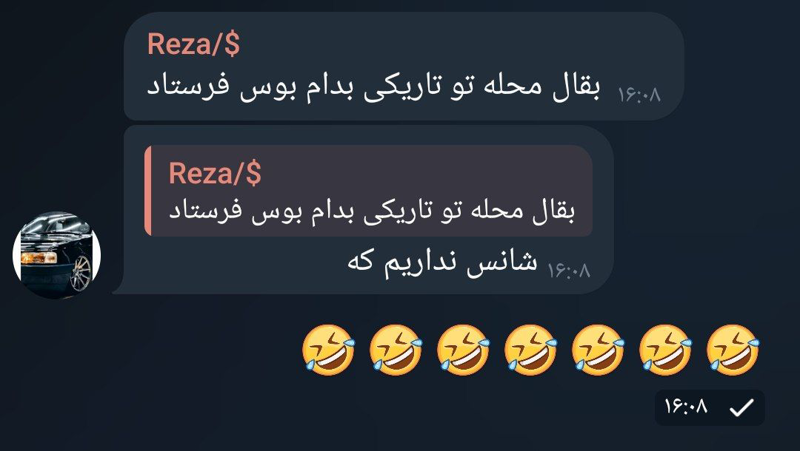
Task: Click the middle laughing emoji
Action: 531,350
